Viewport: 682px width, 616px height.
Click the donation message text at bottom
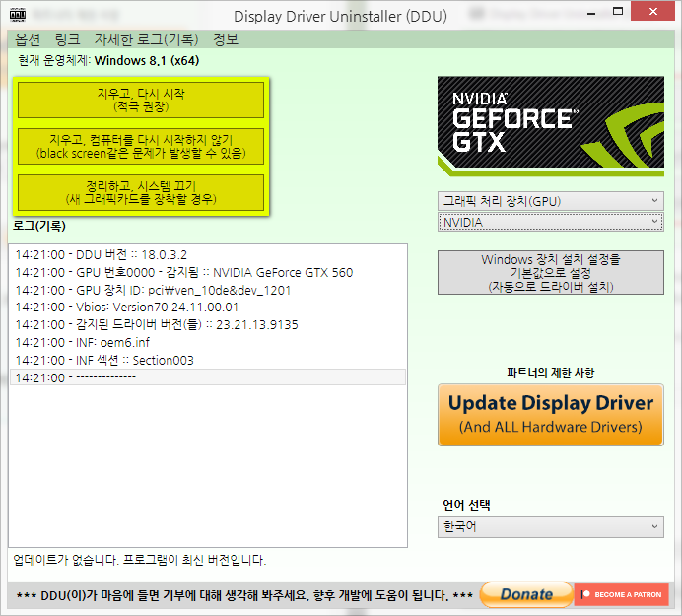point(244,595)
